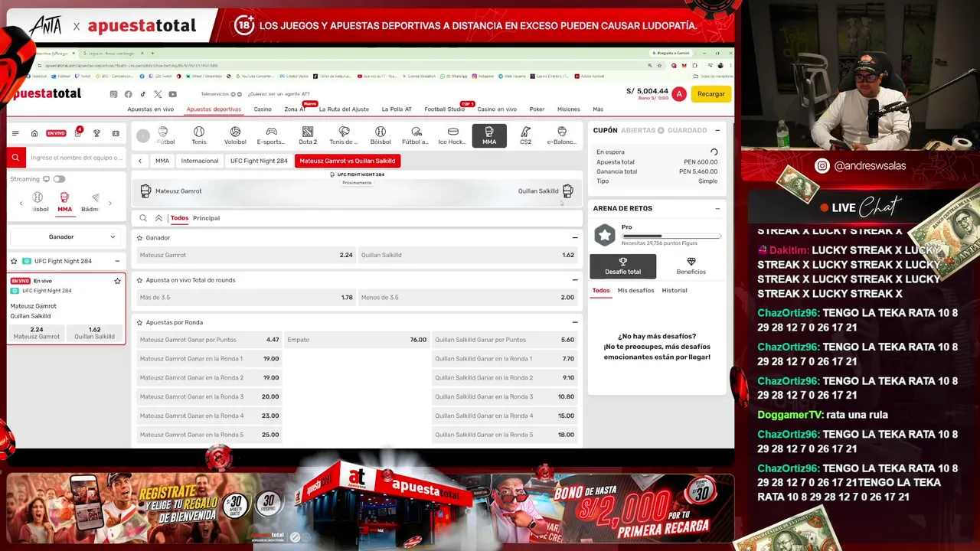Pick Empate at 76.00
The height and width of the screenshot is (551, 980).
tap(357, 340)
